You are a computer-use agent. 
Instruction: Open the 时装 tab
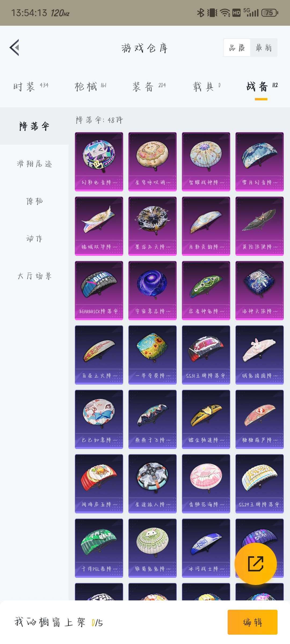point(31,86)
